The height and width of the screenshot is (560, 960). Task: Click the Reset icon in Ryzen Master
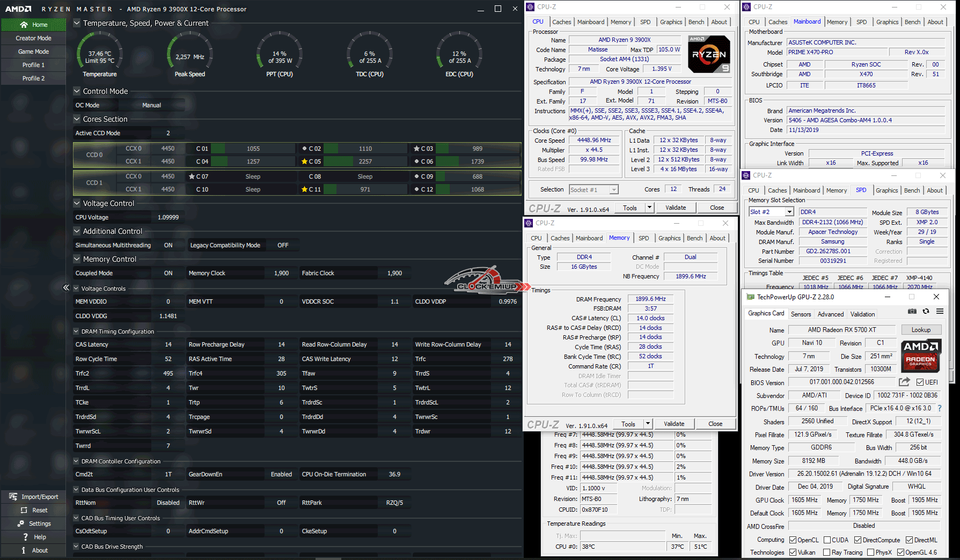point(24,510)
